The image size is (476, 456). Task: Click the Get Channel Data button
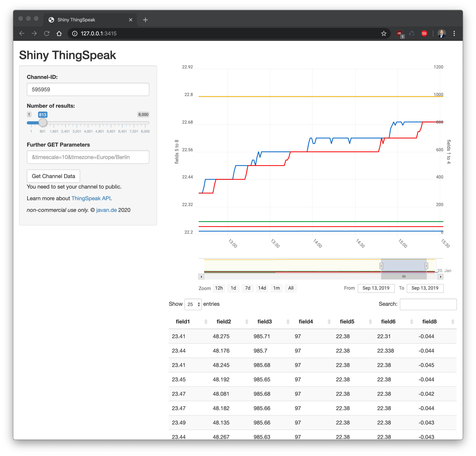tap(53, 176)
